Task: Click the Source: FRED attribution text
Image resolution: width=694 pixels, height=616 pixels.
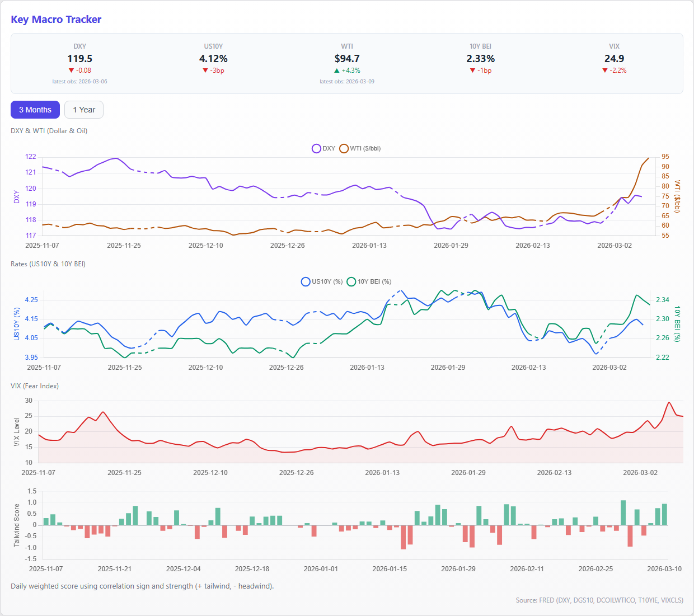Action: (599, 600)
